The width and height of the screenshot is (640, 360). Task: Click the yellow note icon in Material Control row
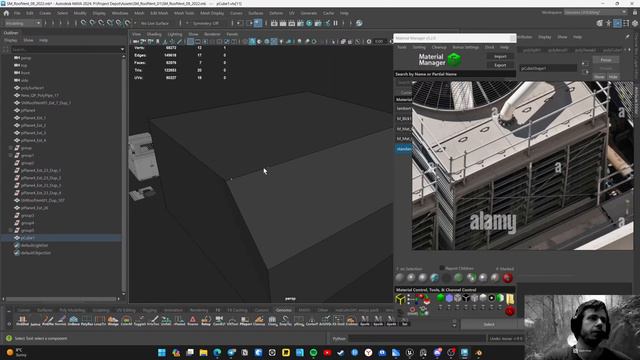coord(510,299)
